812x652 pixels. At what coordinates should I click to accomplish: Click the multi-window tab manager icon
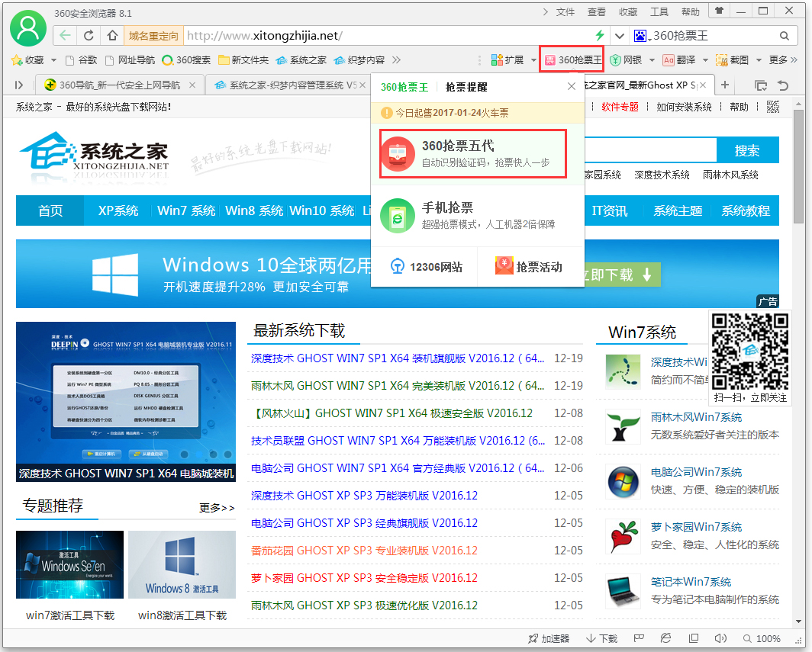coord(760,85)
